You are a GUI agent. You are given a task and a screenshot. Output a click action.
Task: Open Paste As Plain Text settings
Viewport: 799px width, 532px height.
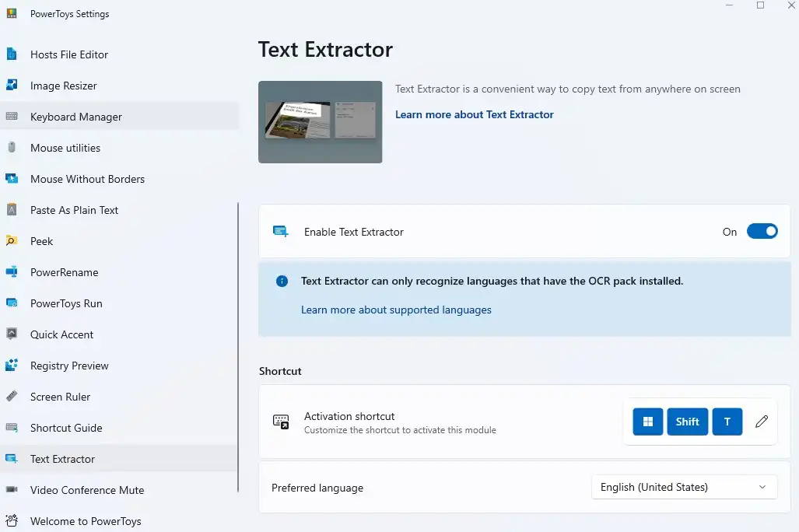(x=119, y=210)
